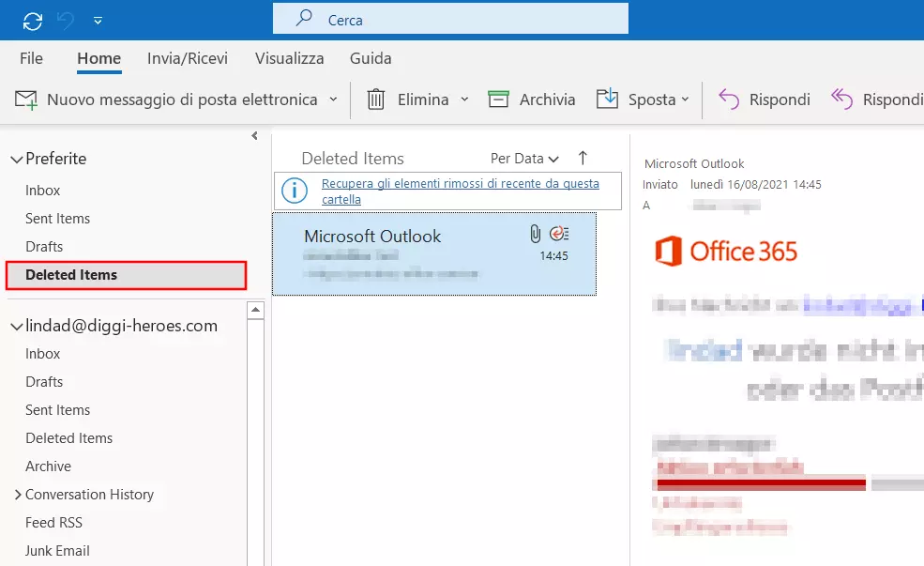
Task: Open Sent Items under lindad@diggi-heroes.com
Action: pos(58,410)
